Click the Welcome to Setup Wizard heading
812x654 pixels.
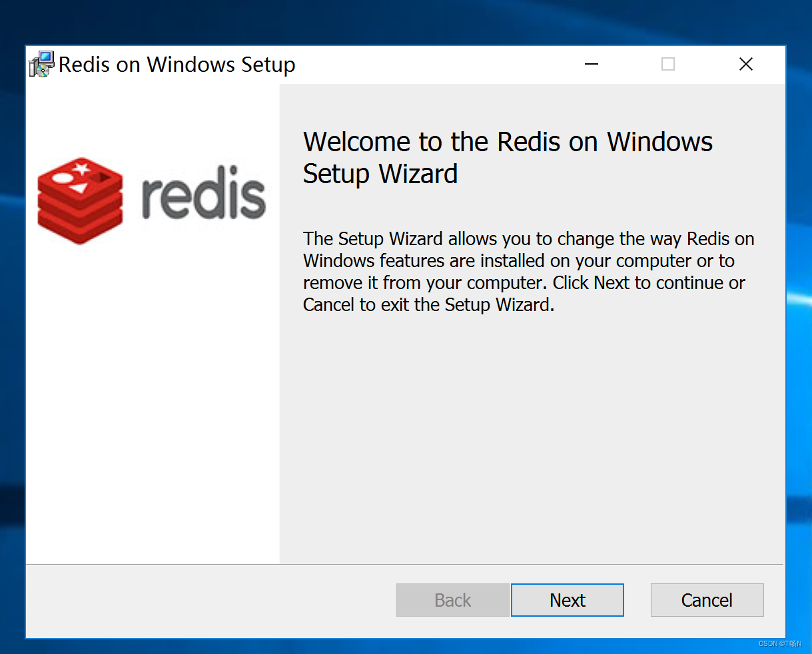coord(508,157)
